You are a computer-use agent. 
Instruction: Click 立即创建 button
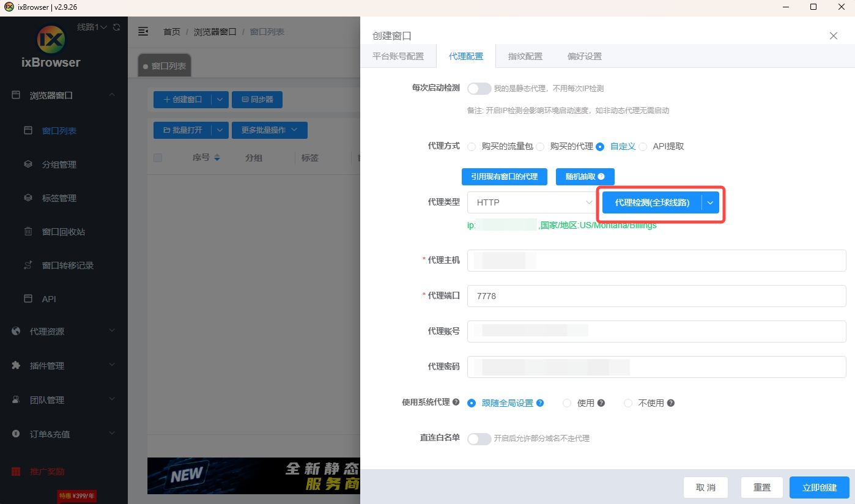[820, 487]
